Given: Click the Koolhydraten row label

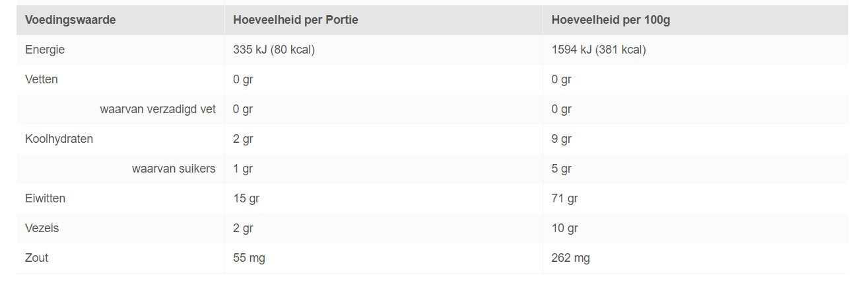Looking at the screenshot, I should coord(59,139).
